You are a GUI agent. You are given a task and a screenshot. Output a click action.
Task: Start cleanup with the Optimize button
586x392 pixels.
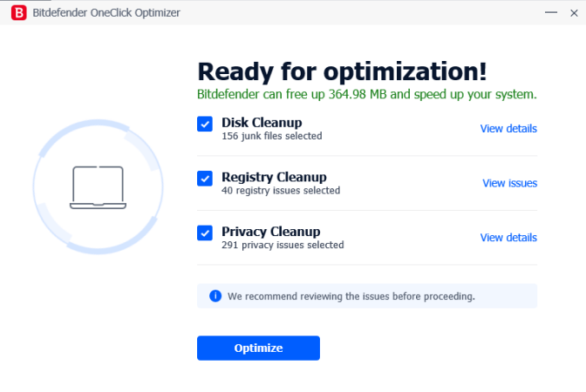tap(258, 348)
